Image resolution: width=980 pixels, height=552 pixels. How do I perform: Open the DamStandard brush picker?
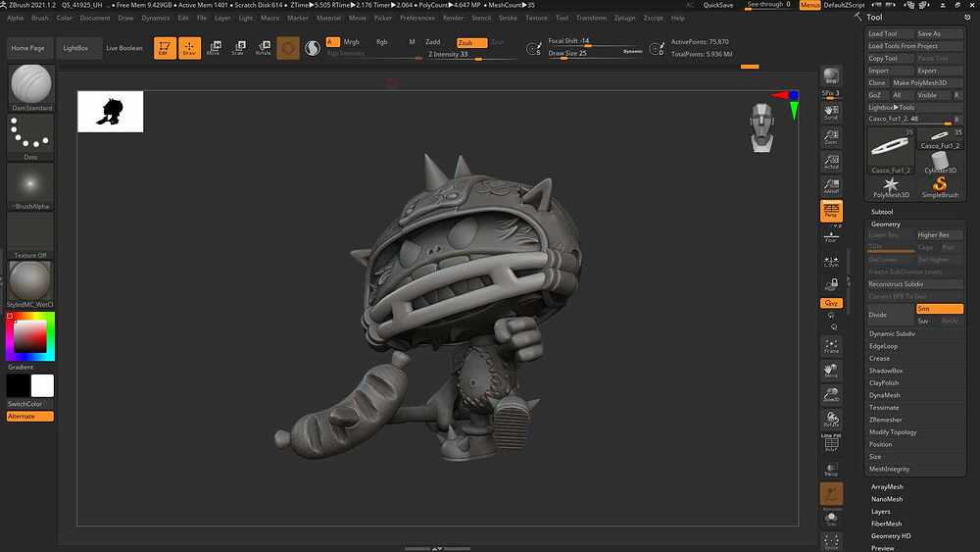[x=30, y=87]
